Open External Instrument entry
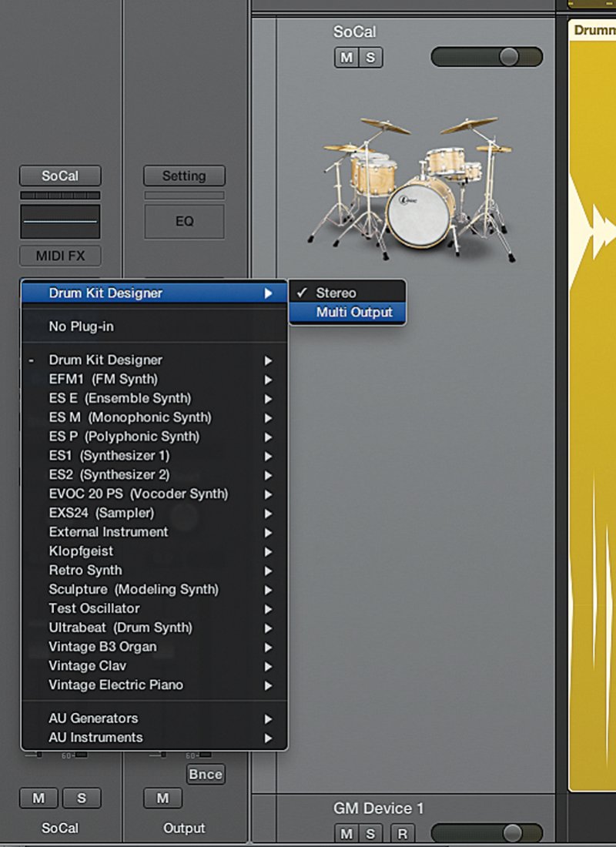Screen dimensions: 616x847 154,532
